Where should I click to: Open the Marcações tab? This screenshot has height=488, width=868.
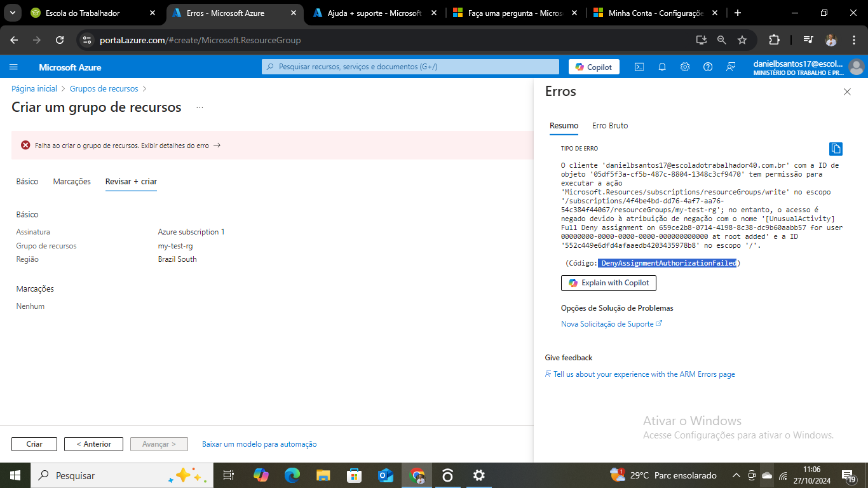point(72,182)
